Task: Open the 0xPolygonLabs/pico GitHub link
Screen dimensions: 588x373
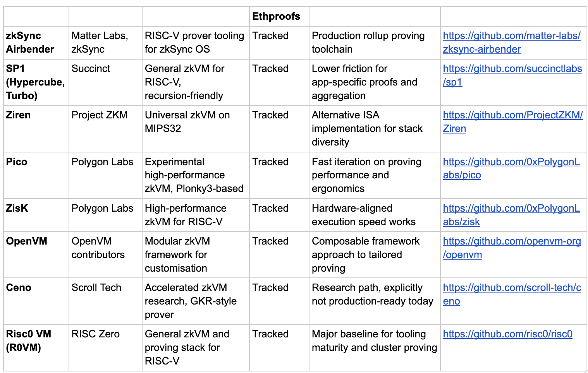Action: tap(511, 168)
